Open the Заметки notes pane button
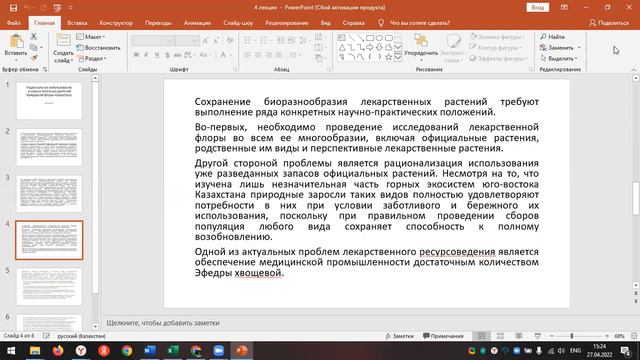Image resolution: width=640 pixels, height=360 pixels. (x=399, y=336)
